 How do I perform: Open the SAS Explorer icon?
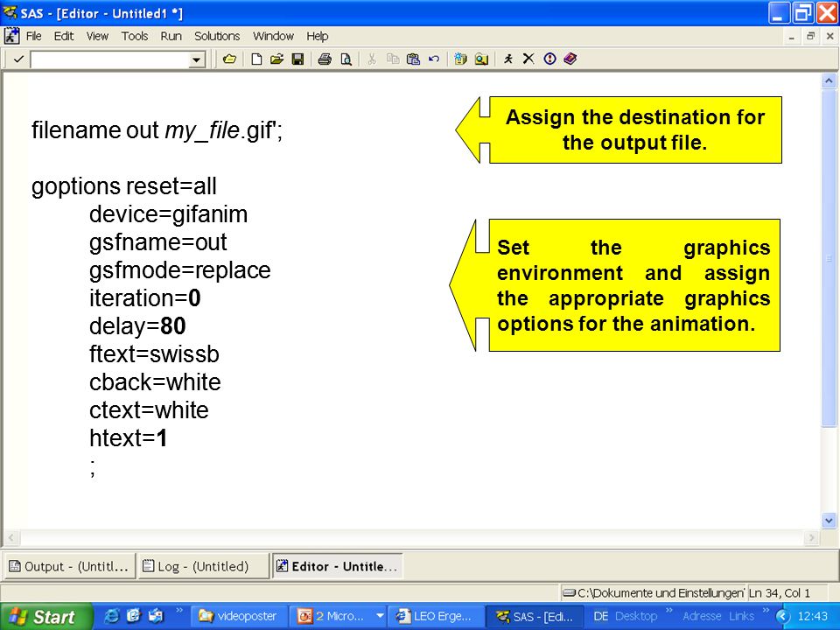click(x=481, y=59)
